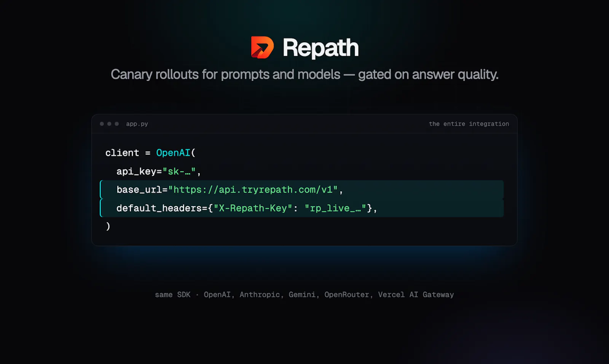Select the "rp_live_…" key string
The height and width of the screenshot is (364, 609).
point(335,208)
